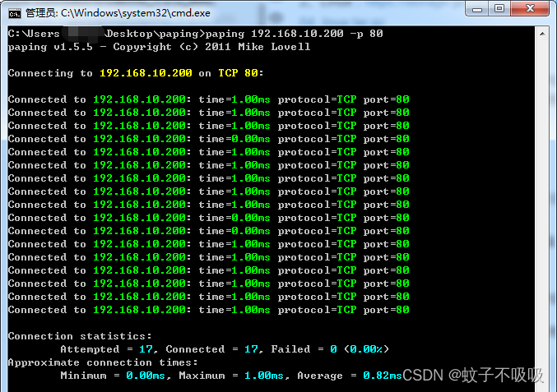Click the 'Maximum = 1.00ms' value
The width and height of the screenshot is (557, 392).
click(x=231, y=376)
